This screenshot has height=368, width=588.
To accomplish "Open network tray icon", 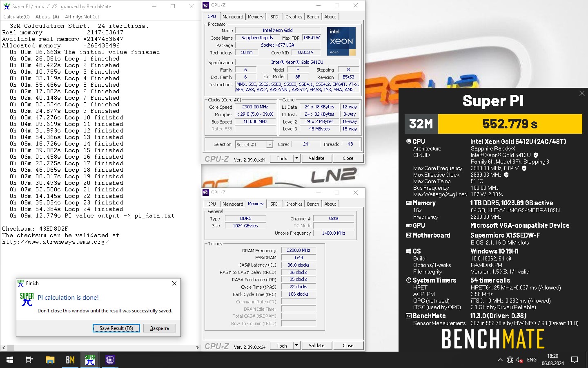I will [x=510, y=360].
